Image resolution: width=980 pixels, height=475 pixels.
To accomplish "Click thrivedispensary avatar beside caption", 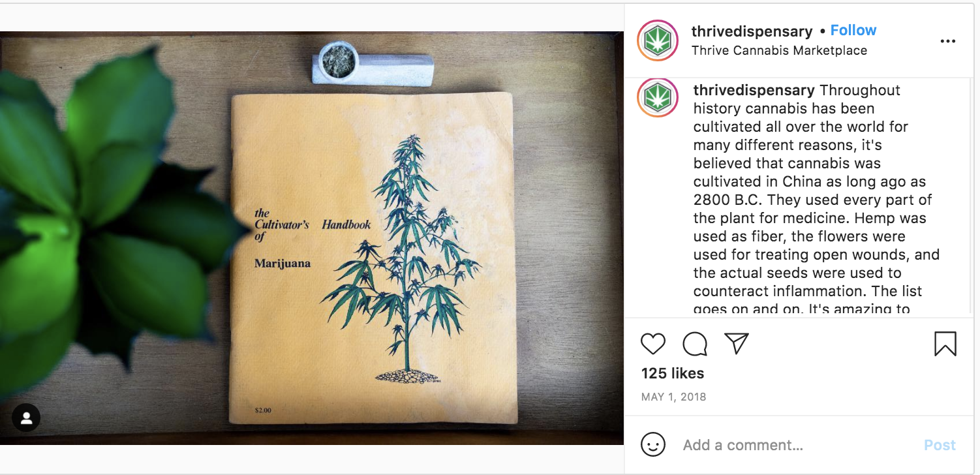I will coord(658,97).
